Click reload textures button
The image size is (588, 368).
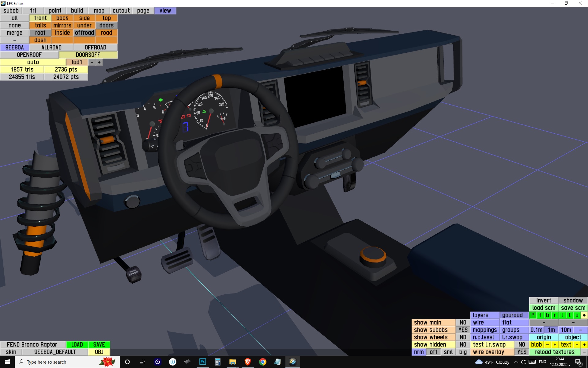pos(554,352)
